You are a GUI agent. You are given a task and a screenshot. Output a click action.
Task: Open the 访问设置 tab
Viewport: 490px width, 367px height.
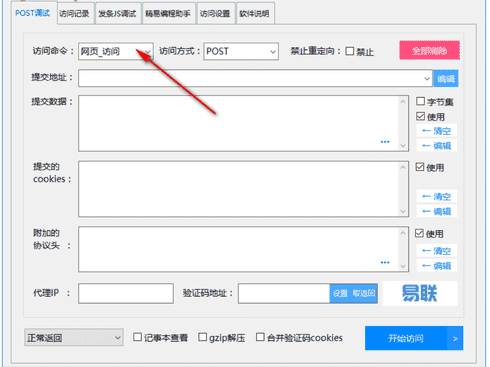click(216, 14)
